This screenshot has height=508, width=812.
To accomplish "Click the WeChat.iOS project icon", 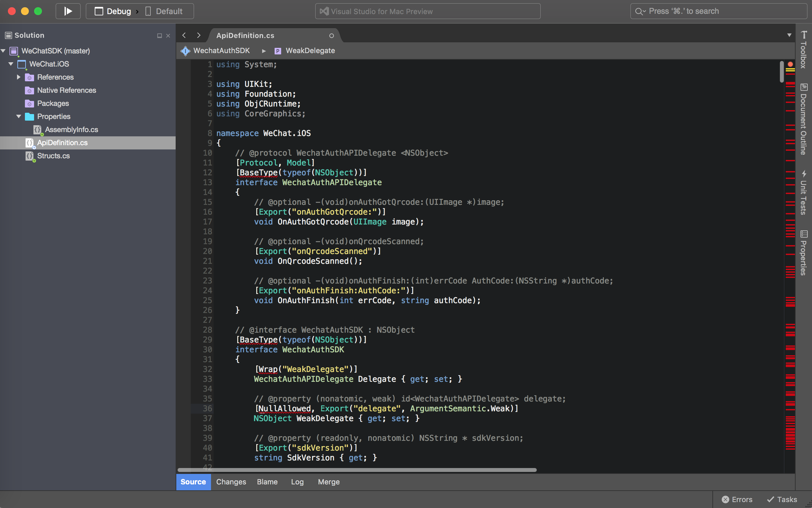I will point(22,64).
